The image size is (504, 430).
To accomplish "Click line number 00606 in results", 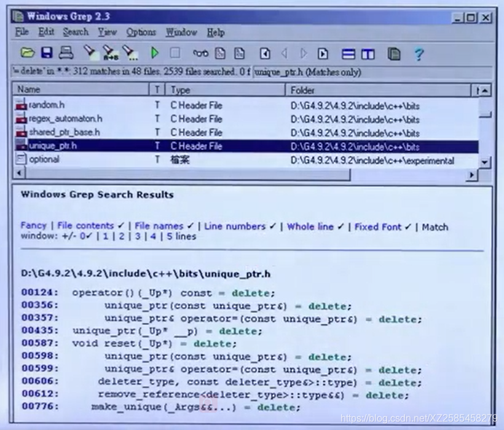I will pos(40,381).
